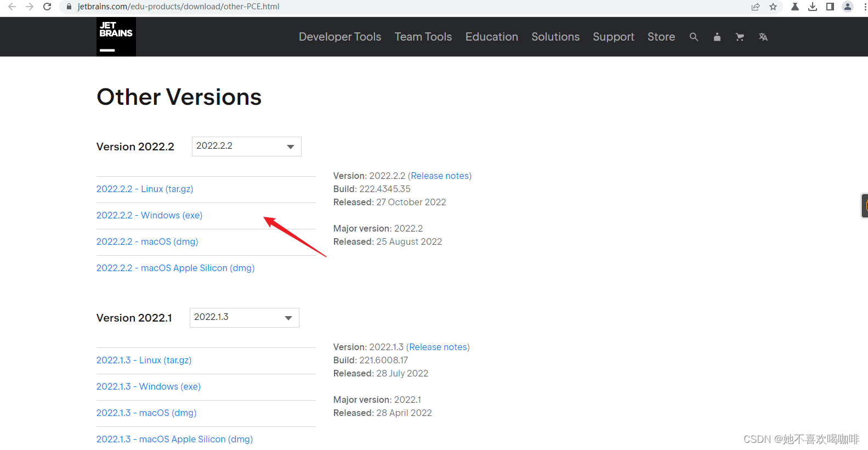
Task: Click the Build: 221.6008.17 text
Action: [x=371, y=360]
